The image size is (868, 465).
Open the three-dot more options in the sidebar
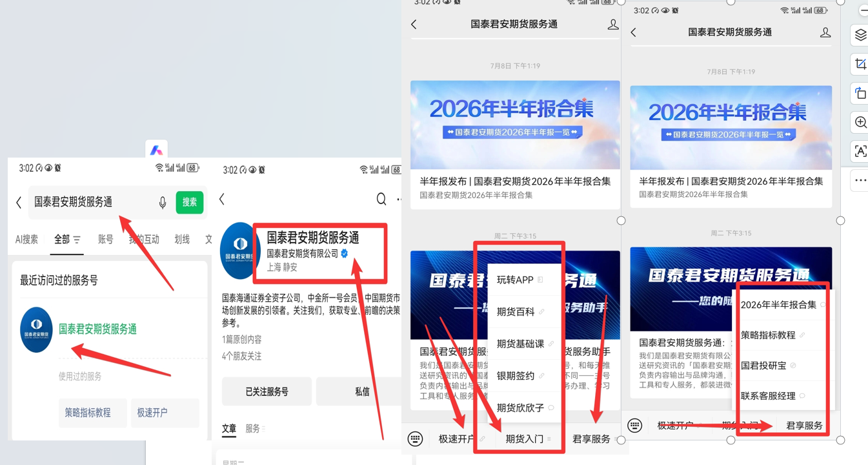click(860, 180)
